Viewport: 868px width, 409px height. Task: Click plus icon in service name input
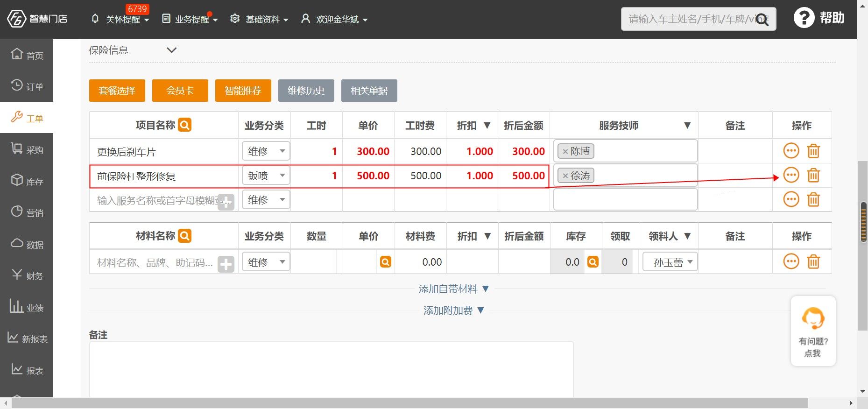click(x=226, y=202)
